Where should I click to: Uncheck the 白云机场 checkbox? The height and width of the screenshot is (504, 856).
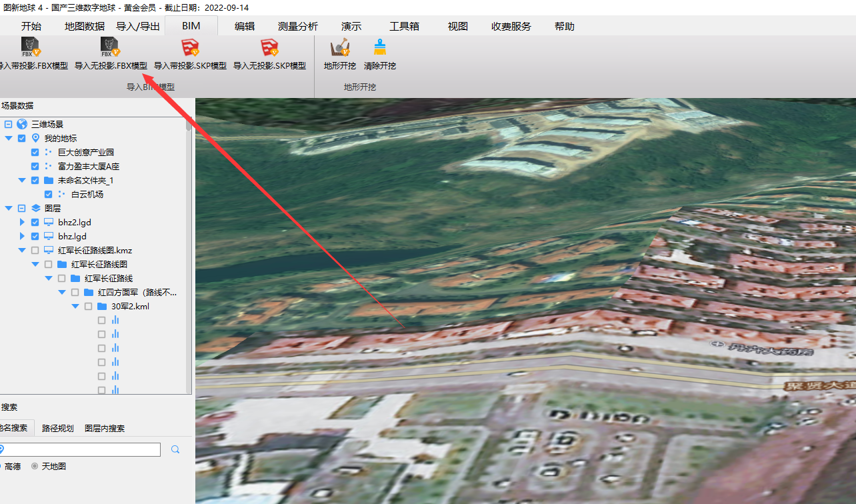[x=49, y=195]
